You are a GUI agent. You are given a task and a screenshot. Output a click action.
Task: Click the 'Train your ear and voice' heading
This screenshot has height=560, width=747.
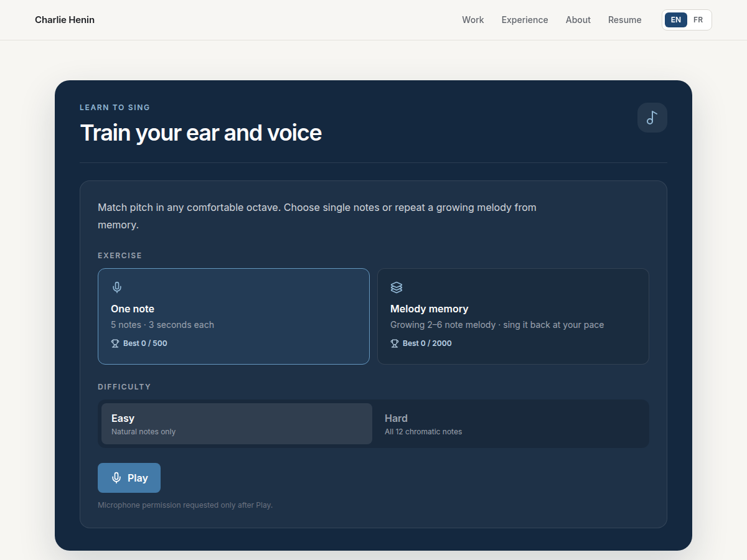[x=201, y=133]
